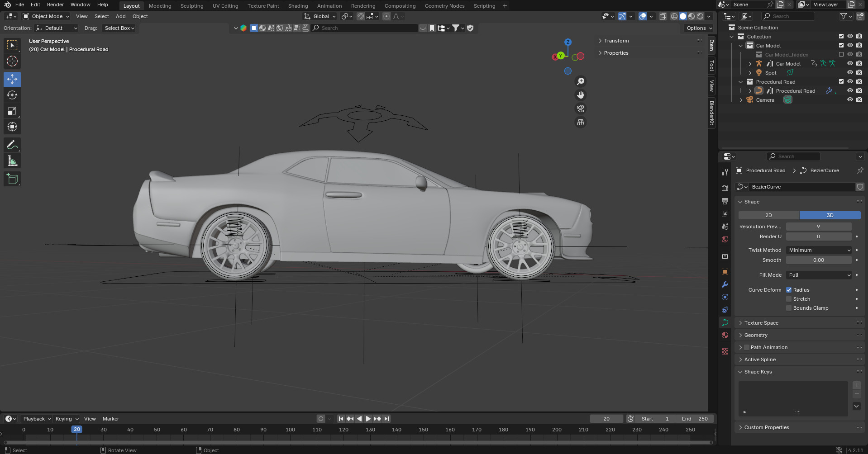The image size is (868, 454).
Task: Exclude Car Model collection checkbox
Action: (841, 45)
